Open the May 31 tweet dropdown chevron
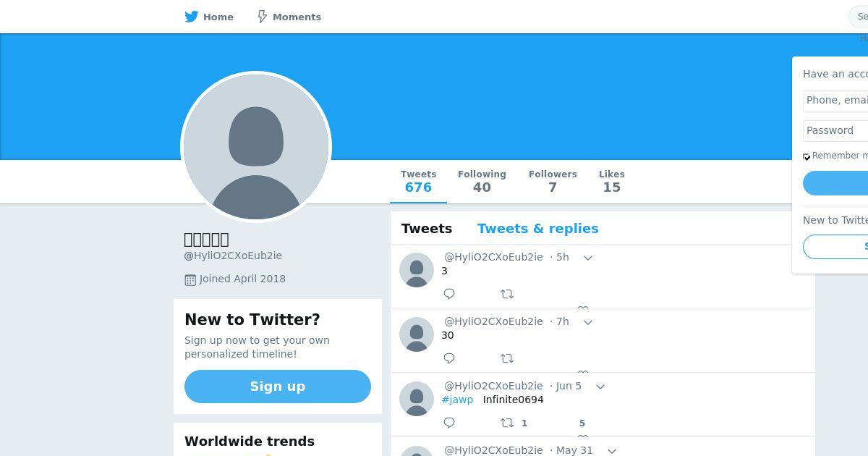 pos(612,451)
